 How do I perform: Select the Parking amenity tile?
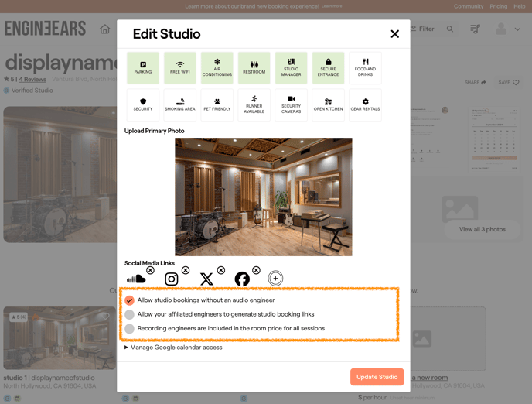click(x=143, y=68)
